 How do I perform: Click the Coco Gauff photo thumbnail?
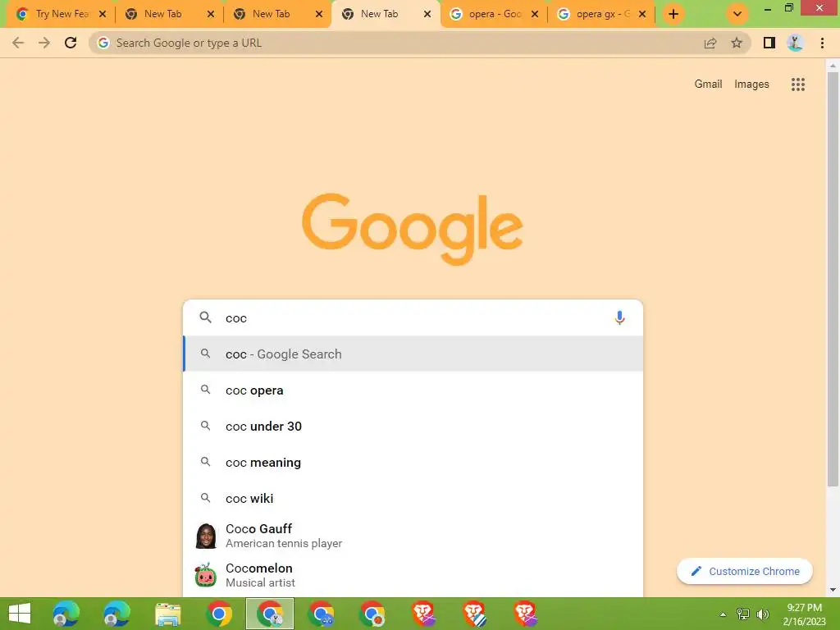click(x=206, y=536)
